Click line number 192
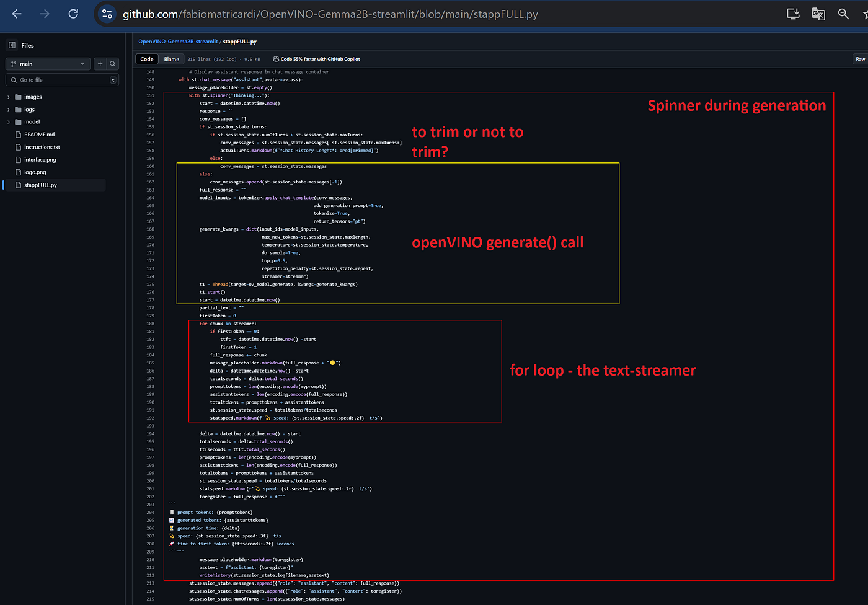Image resolution: width=868 pixels, height=605 pixels. pos(150,418)
